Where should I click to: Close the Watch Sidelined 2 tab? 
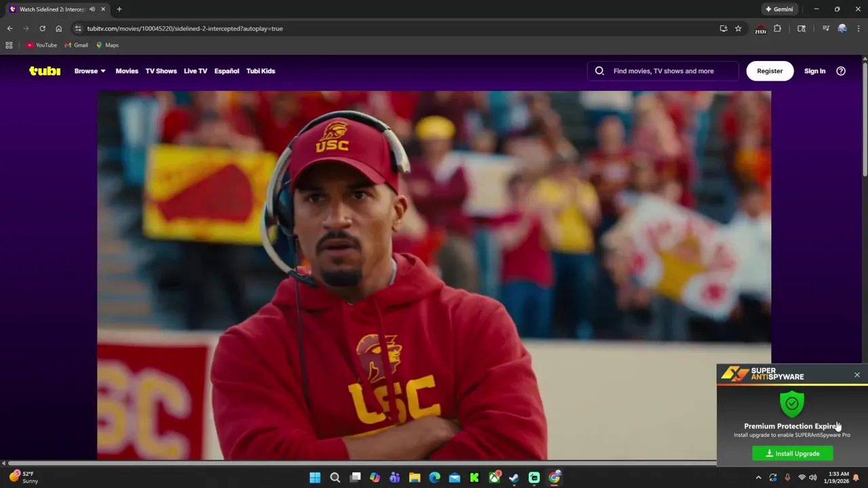103,9
